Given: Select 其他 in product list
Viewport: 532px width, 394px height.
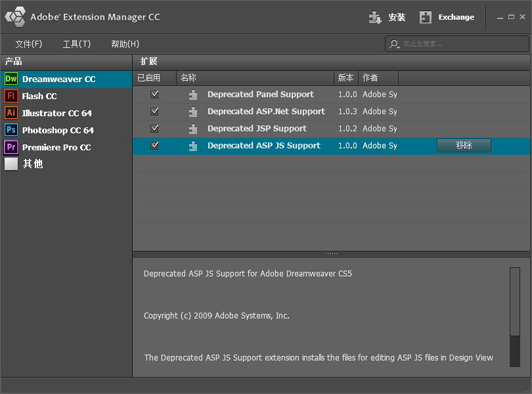Looking at the screenshot, I should point(66,164).
